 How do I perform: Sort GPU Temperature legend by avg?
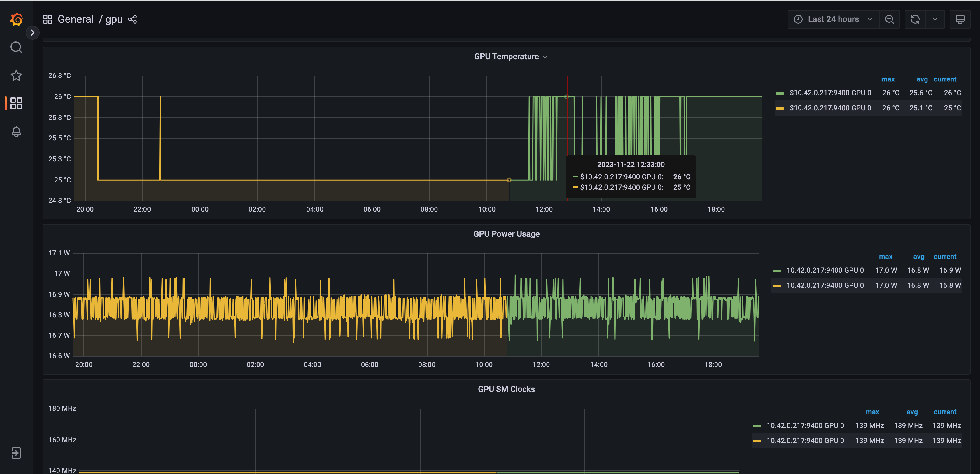point(922,79)
